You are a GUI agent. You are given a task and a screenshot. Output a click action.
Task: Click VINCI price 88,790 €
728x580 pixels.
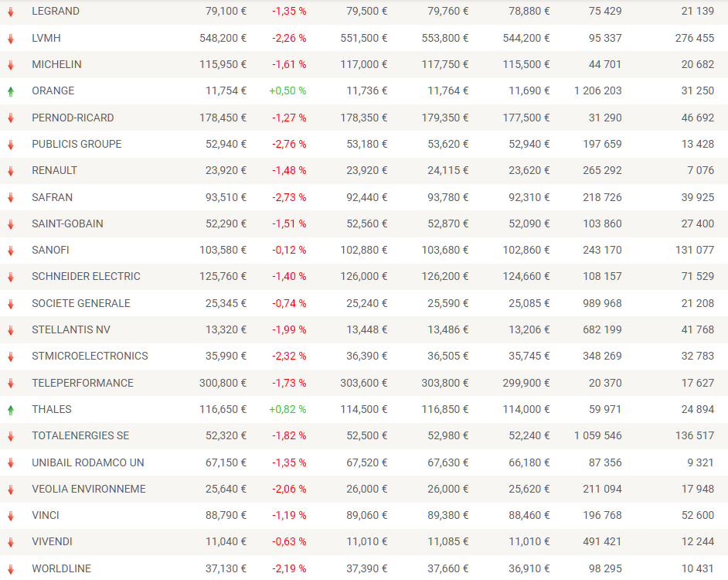[x=226, y=515]
